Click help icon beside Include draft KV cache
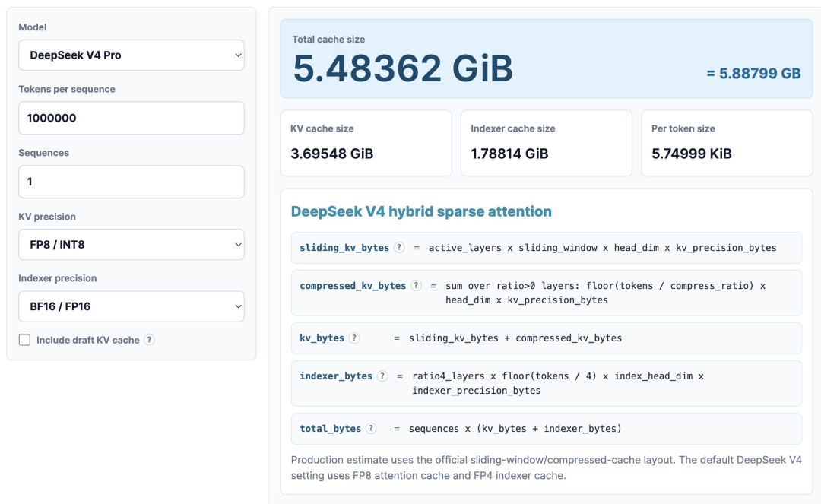 coord(149,340)
